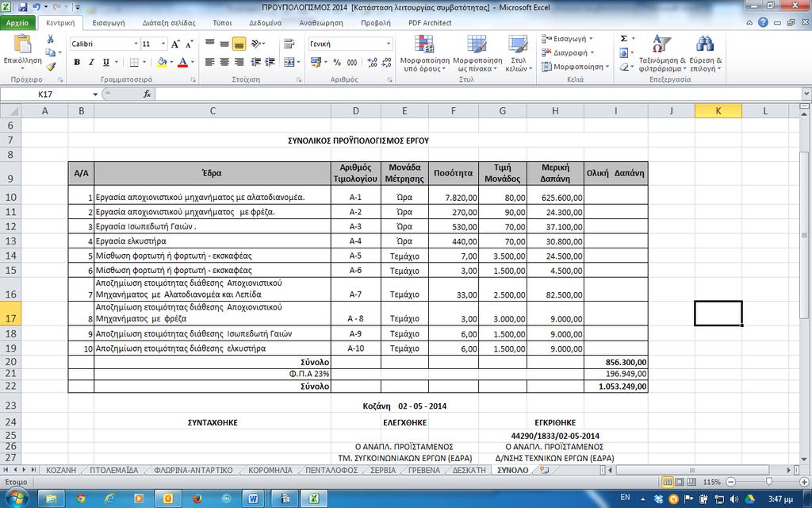Viewport: 812px width, 508px height.
Task: Expand Μορφοποίηση υπό όρους menu
Action: click(424, 53)
